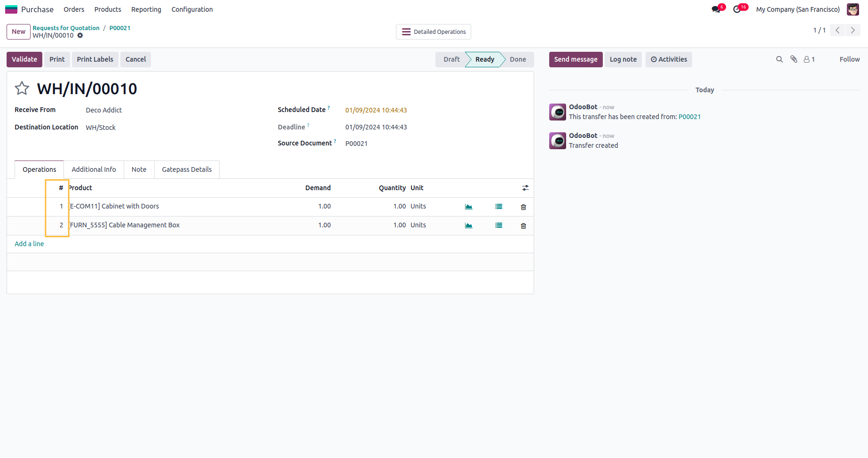Click the favorite star next to WH/IN/00010
868x458 pixels.
22,88
